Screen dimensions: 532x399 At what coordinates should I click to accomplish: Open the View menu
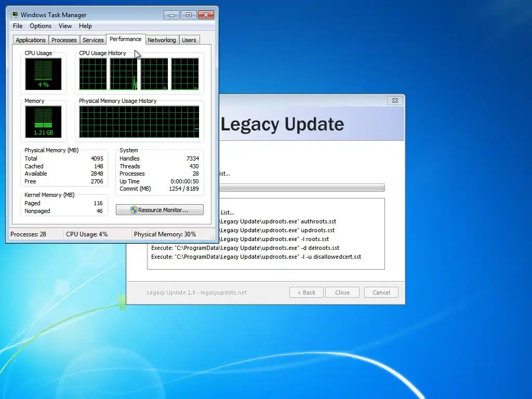65,26
